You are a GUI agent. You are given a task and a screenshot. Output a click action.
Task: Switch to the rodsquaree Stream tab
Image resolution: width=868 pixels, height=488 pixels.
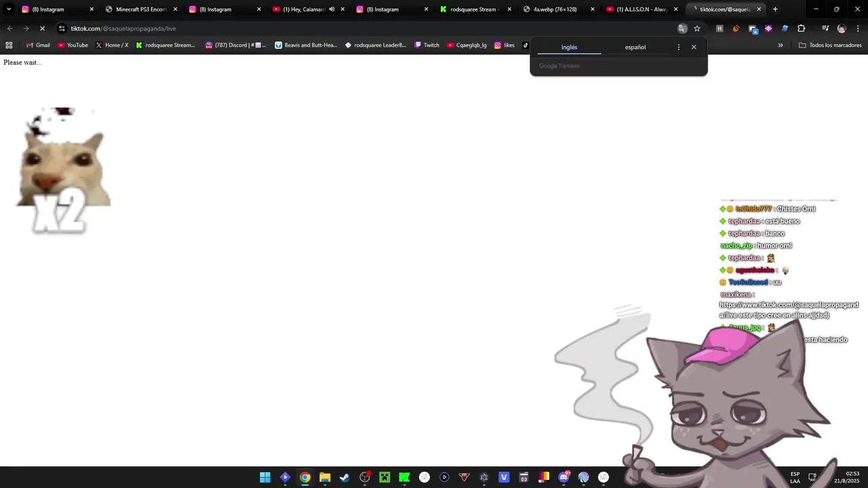coord(475,9)
